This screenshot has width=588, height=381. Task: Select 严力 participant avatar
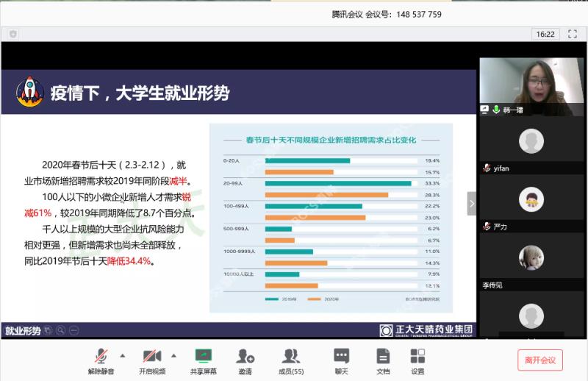[x=531, y=199]
